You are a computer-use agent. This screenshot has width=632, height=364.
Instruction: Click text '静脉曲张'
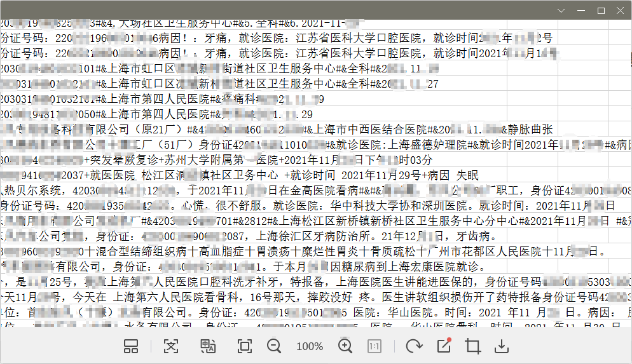[x=530, y=130]
